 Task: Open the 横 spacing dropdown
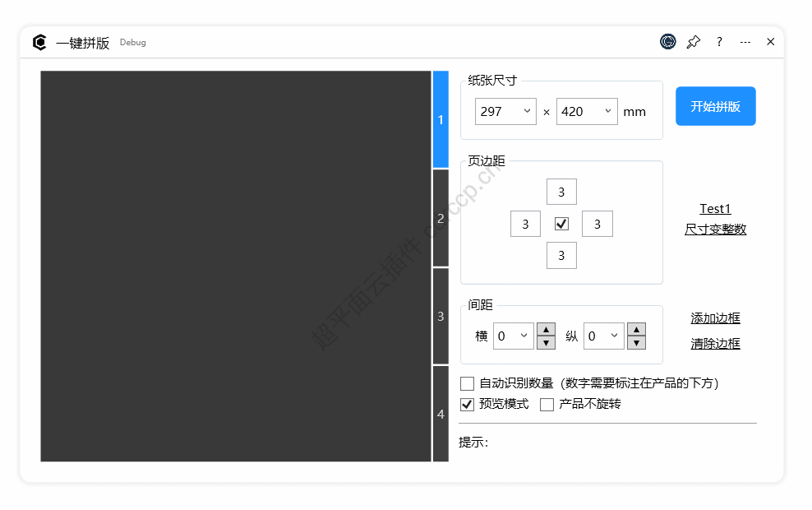(513, 336)
